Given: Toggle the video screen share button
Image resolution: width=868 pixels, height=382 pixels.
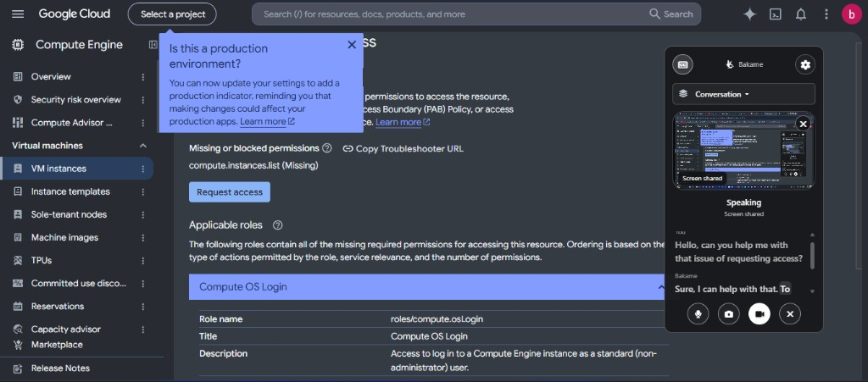Looking at the screenshot, I should pyautogui.click(x=759, y=314).
